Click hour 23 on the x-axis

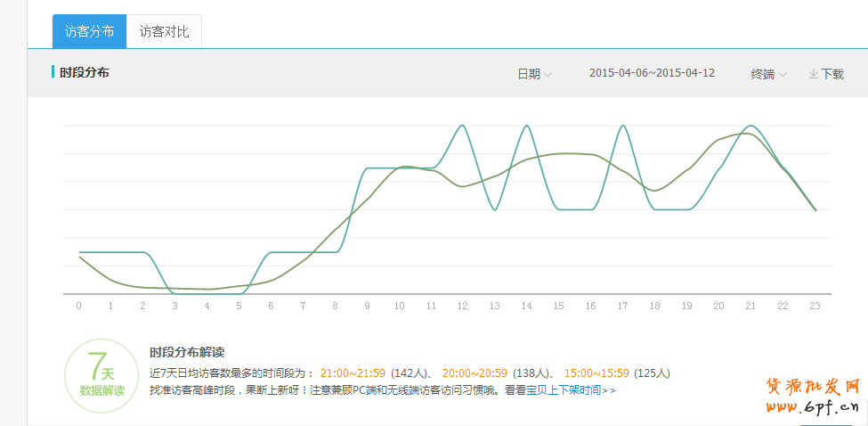pos(815,306)
